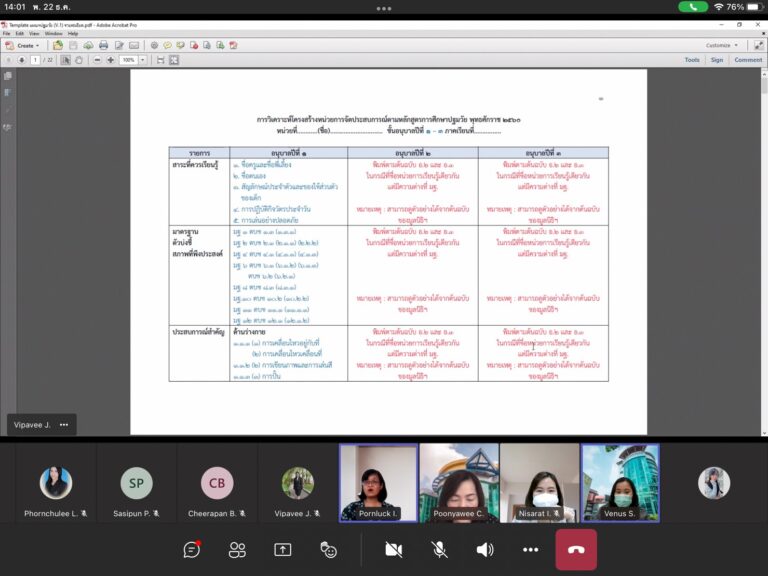
Task: Open the Acrobat Help menu
Action: pos(73,34)
